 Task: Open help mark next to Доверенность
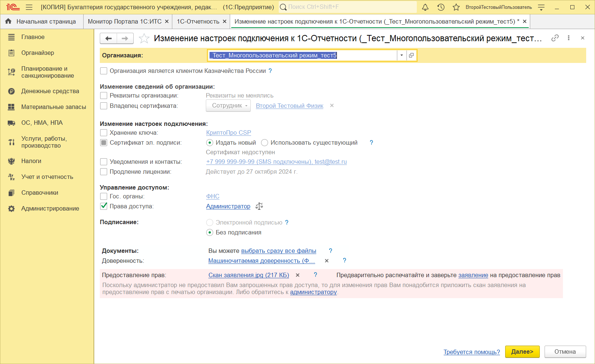click(344, 260)
